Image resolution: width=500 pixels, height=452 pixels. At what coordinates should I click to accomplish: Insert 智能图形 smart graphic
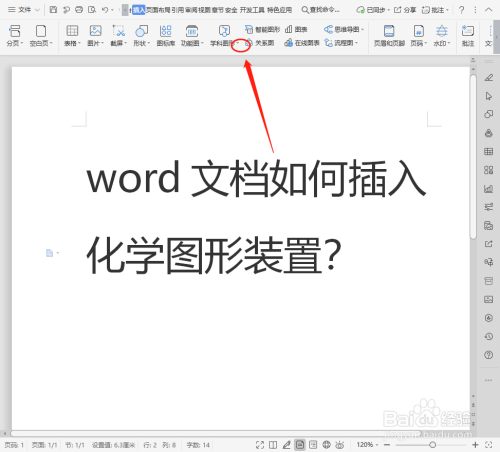[x=262, y=29]
